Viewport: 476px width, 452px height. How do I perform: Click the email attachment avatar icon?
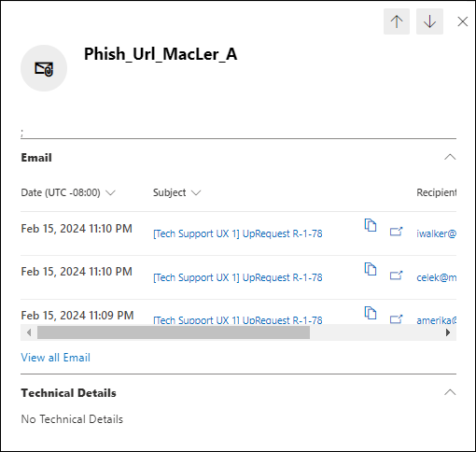pyautogui.click(x=44, y=68)
